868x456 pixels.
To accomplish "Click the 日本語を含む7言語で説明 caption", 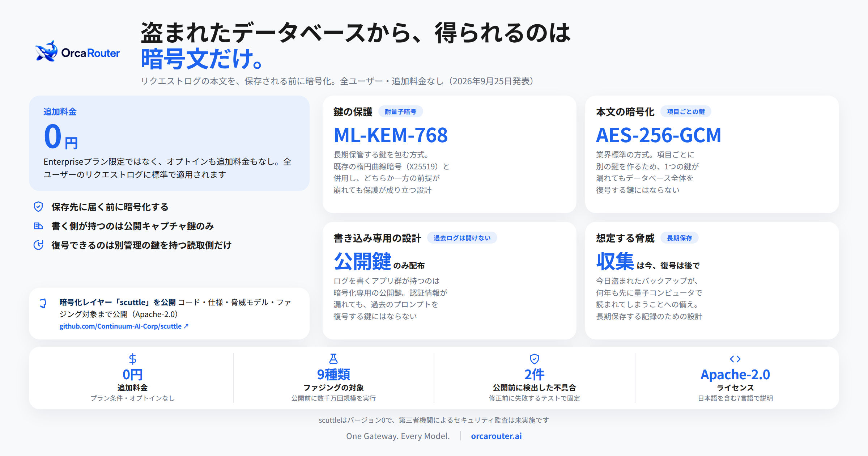I will tap(735, 398).
